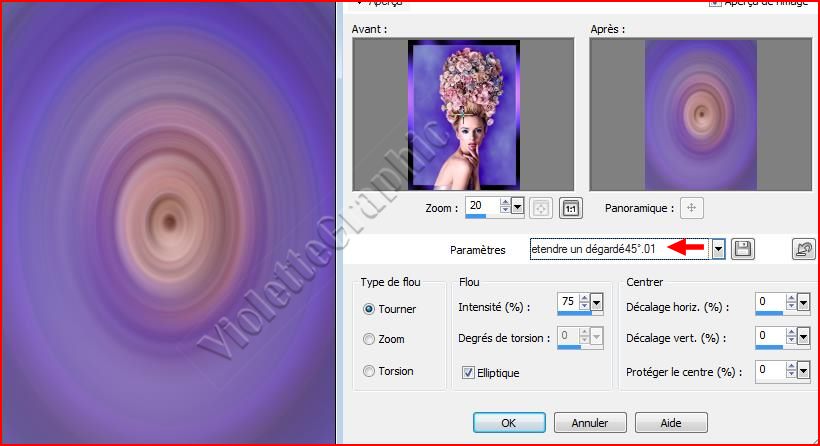Viewport: 820px width, 446px height.
Task: Click the save preset floppy disk icon
Action: 743,249
